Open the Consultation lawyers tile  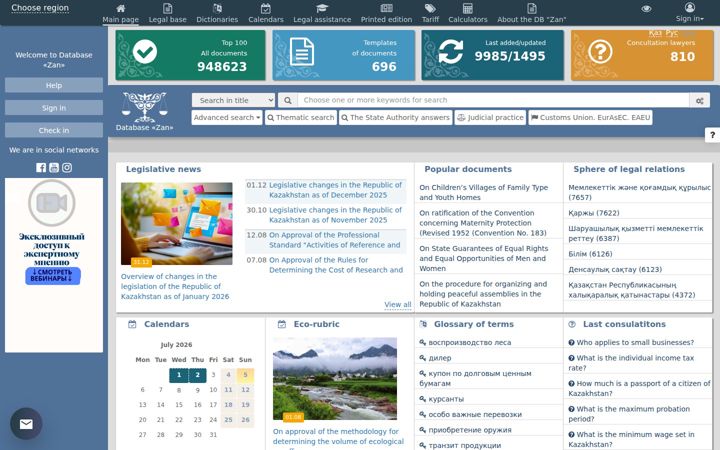point(642,55)
